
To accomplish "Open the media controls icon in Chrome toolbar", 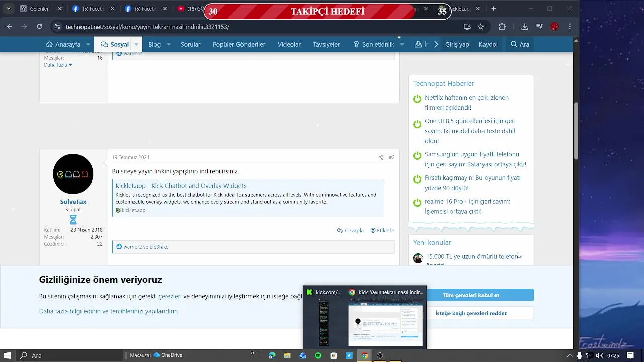I will point(539,27).
